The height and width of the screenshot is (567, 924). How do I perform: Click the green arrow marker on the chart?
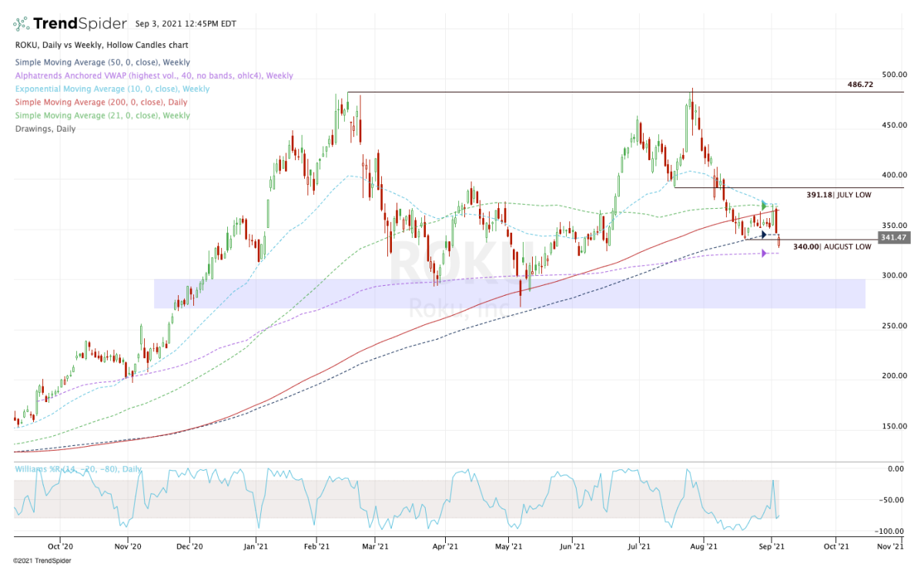coord(765,206)
